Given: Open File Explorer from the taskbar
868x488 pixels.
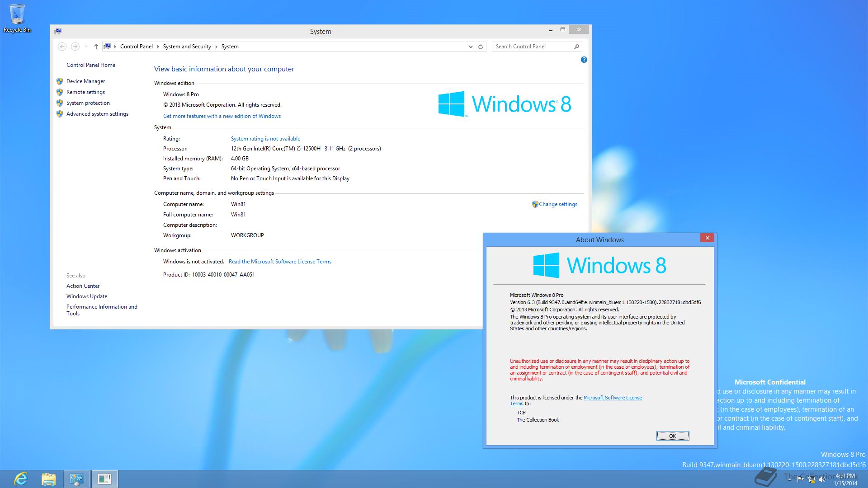Looking at the screenshot, I should (48, 479).
